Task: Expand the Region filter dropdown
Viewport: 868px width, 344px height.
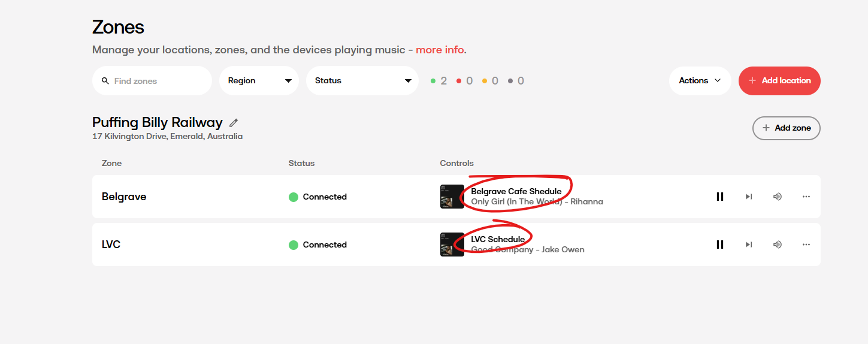Action: point(259,81)
